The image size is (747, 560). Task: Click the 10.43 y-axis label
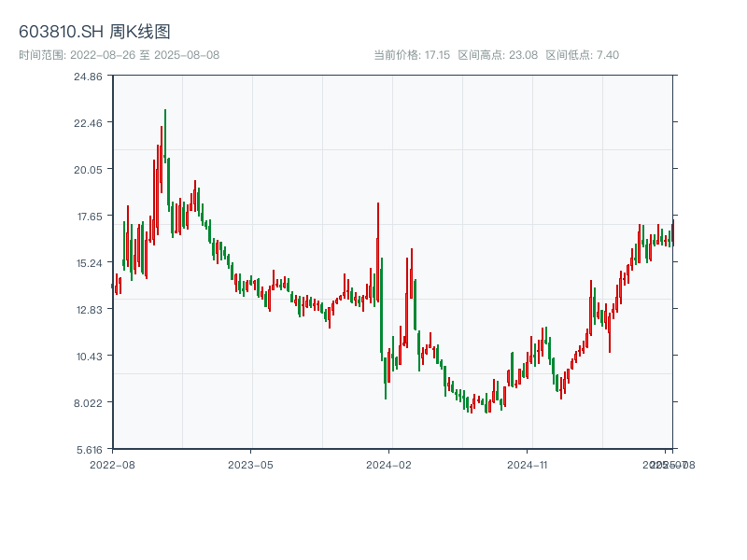90,357
